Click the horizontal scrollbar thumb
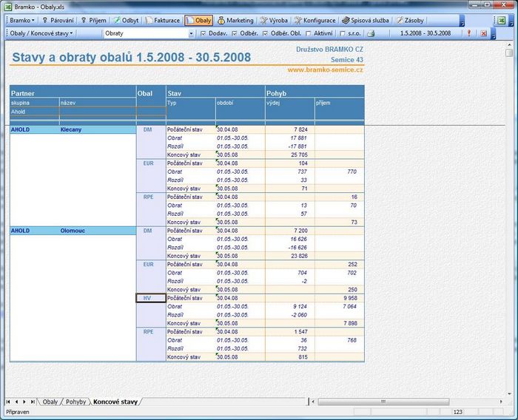The width and height of the screenshot is (518, 420). [x=383, y=402]
